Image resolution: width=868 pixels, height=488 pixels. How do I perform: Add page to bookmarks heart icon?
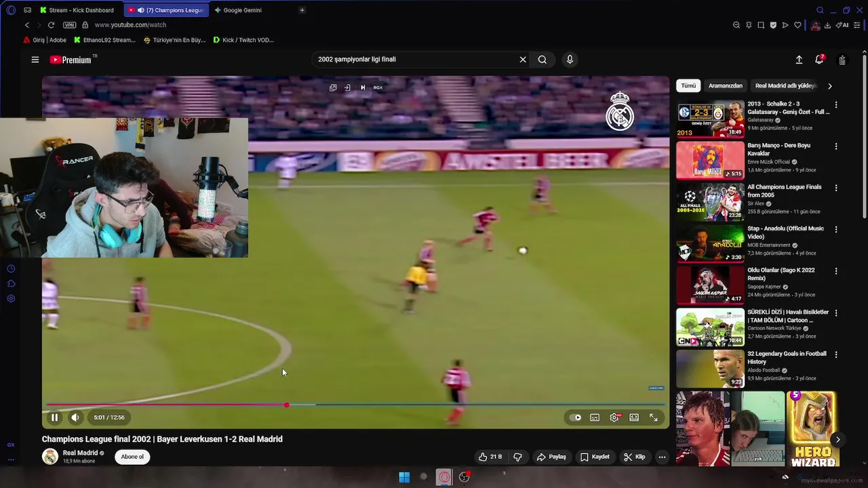(797, 25)
